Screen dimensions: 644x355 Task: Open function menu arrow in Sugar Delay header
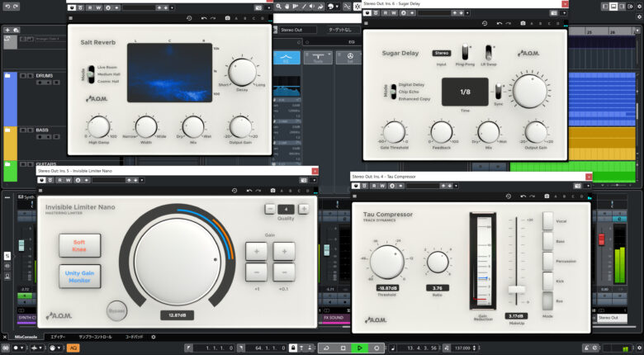click(x=564, y=13)
